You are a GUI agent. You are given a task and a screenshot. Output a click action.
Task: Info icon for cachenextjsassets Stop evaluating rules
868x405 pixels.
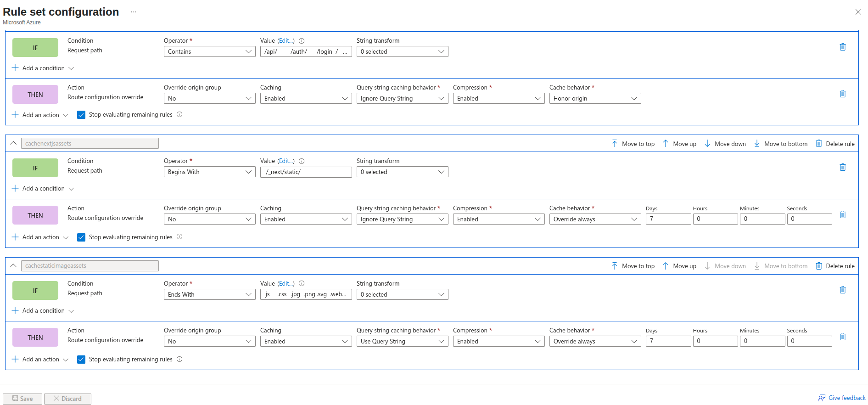[179, 236]
